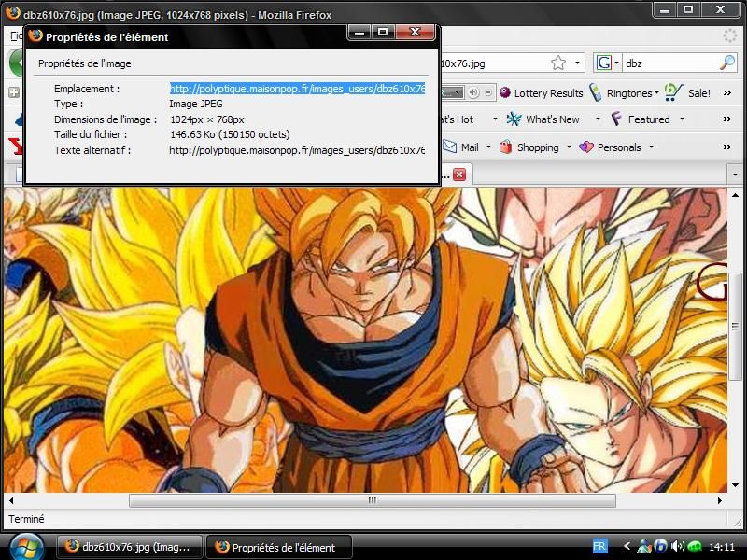Close the current browser tab with the red X
The height and width of the screenshot is (560, 747).
pos(459,175)
